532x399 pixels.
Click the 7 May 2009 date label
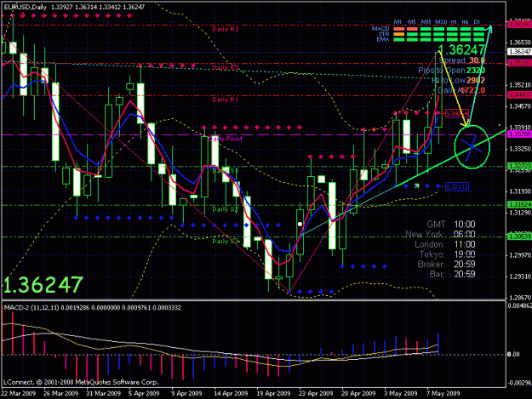443,393
